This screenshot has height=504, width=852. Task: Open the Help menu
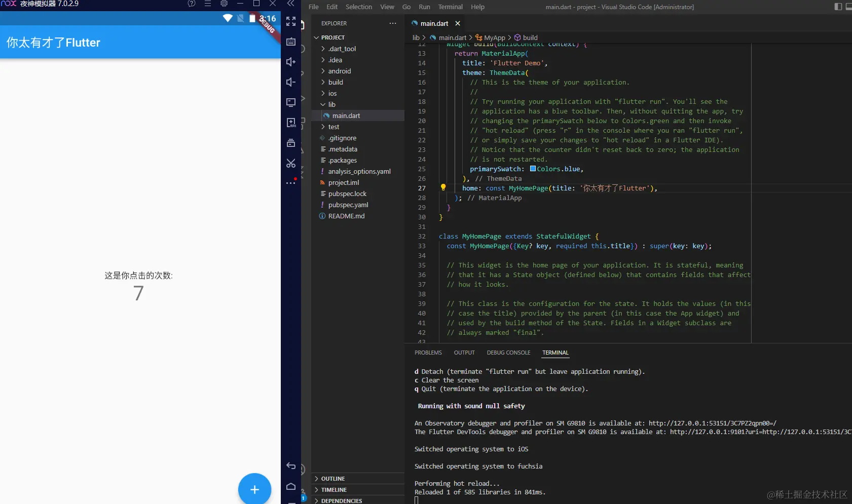click(477, 7)
